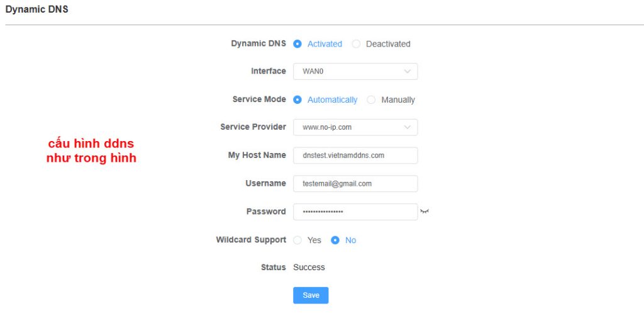644x323 pixels.
Task: Click the Dynamic DNS page heading
Action: [x=36, y=9]
